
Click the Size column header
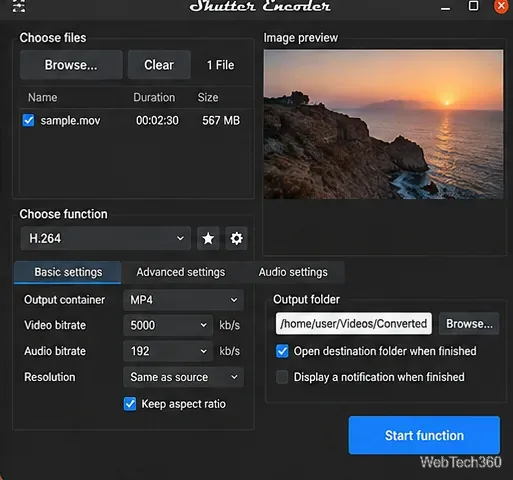click(x=208, y=98)
